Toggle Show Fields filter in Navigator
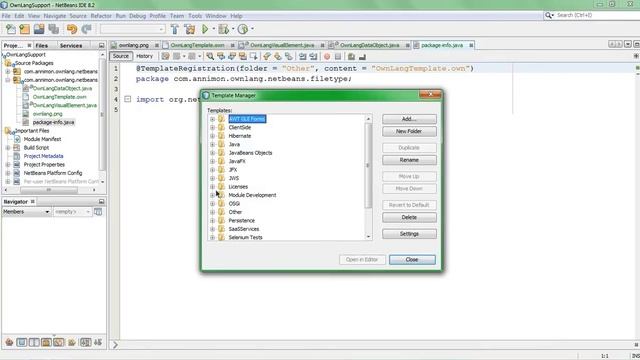This screenshot has height=360, width=640. 22,342
